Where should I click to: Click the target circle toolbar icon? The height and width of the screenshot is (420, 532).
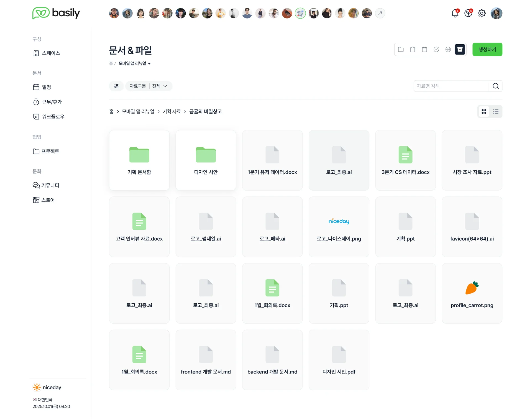click(448, 50)
